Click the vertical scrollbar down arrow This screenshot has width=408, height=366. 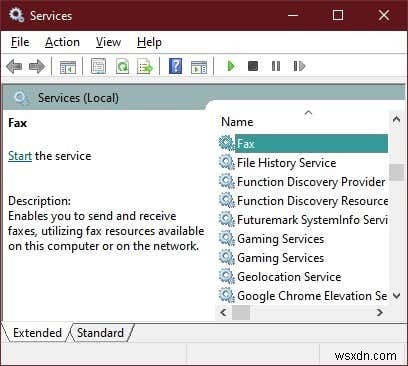396,295
